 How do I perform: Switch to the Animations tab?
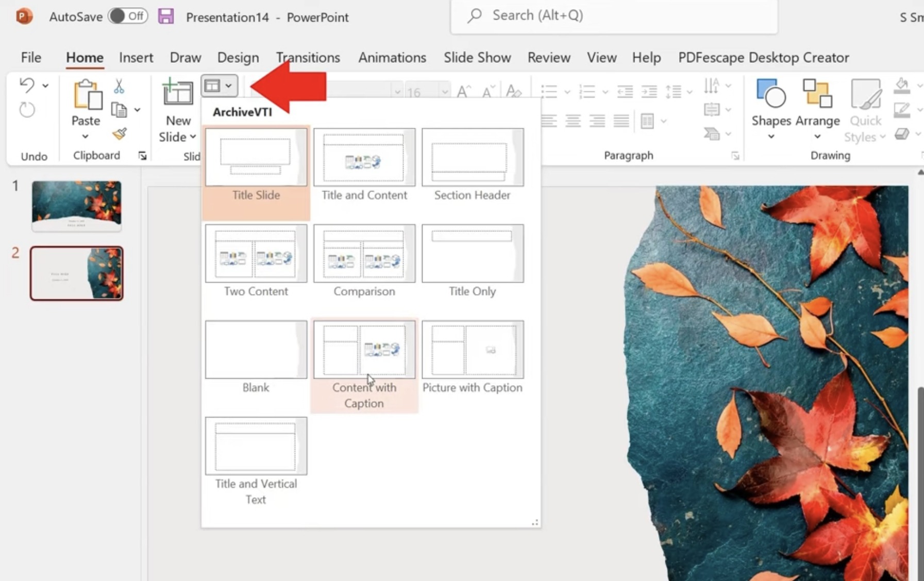pyautogui.click(x=392, y=57)
